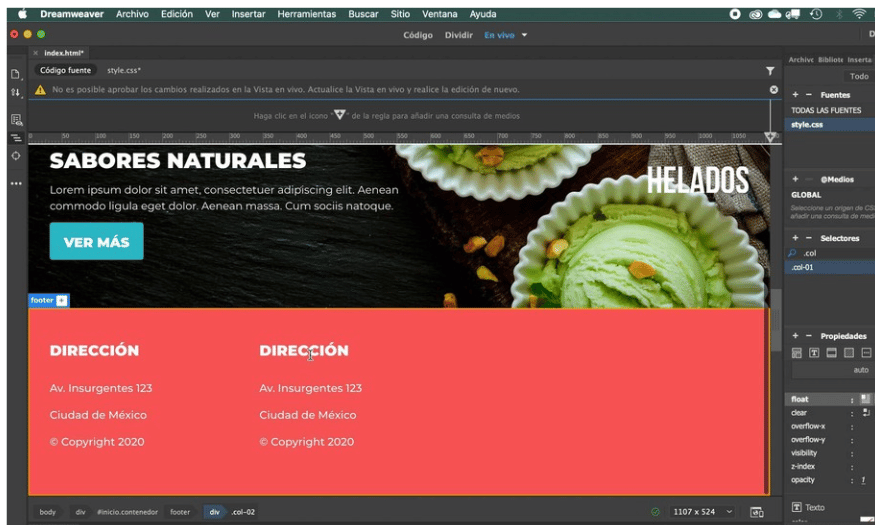
Task: Remove selector with Selectores minus
Action: point(809,238)
